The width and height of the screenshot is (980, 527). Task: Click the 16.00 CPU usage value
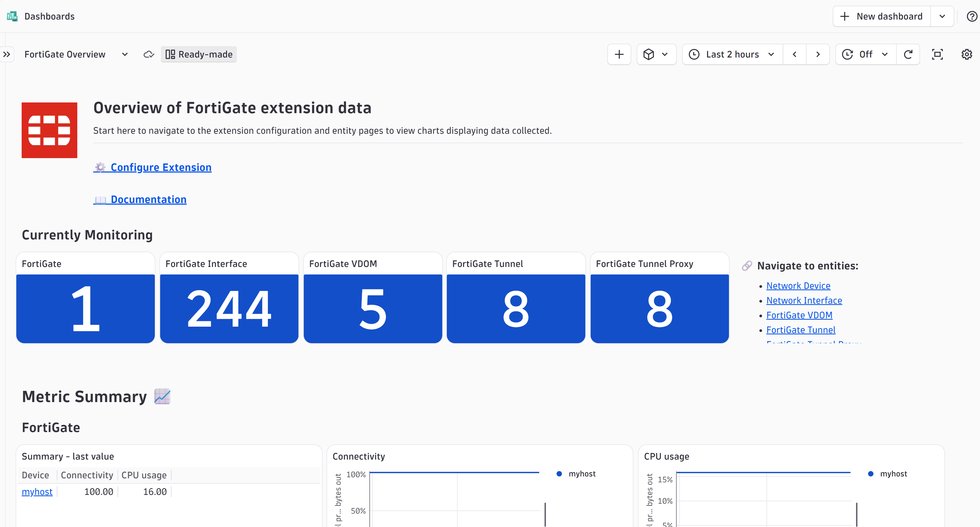[155, 492]
